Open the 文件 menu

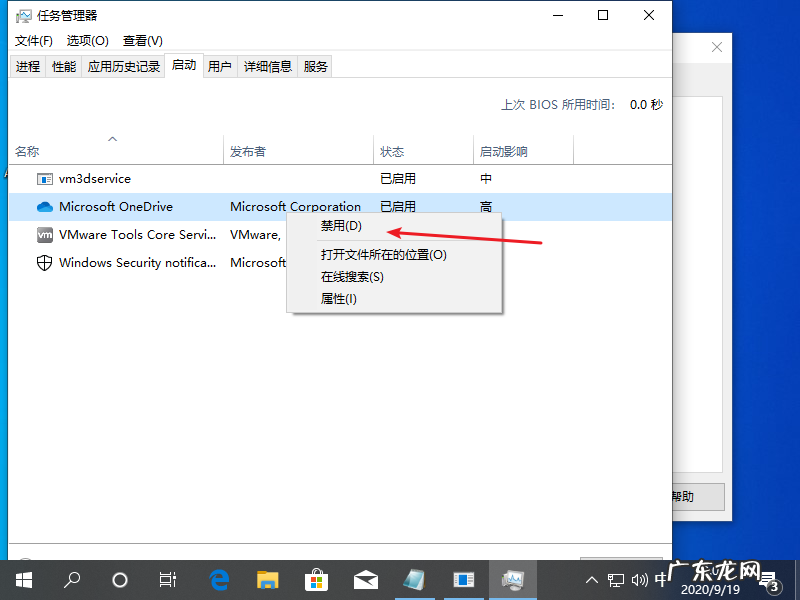33,40
